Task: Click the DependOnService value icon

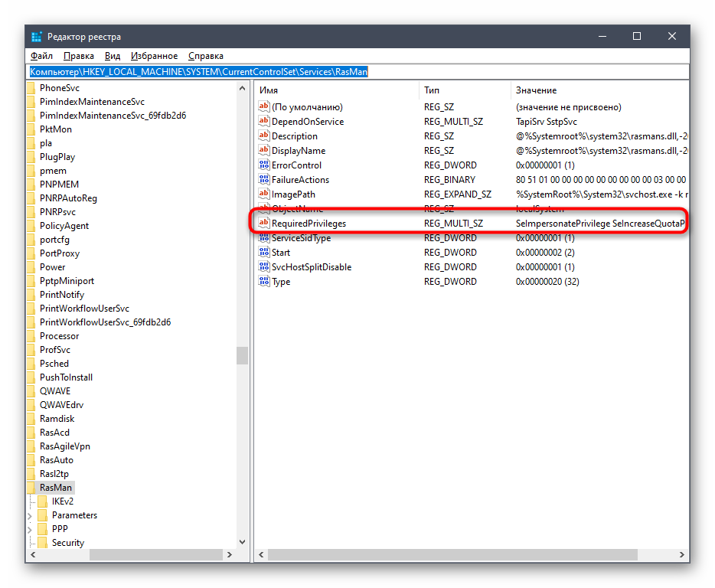Action: pyautogui.click(x=264, y=122)
